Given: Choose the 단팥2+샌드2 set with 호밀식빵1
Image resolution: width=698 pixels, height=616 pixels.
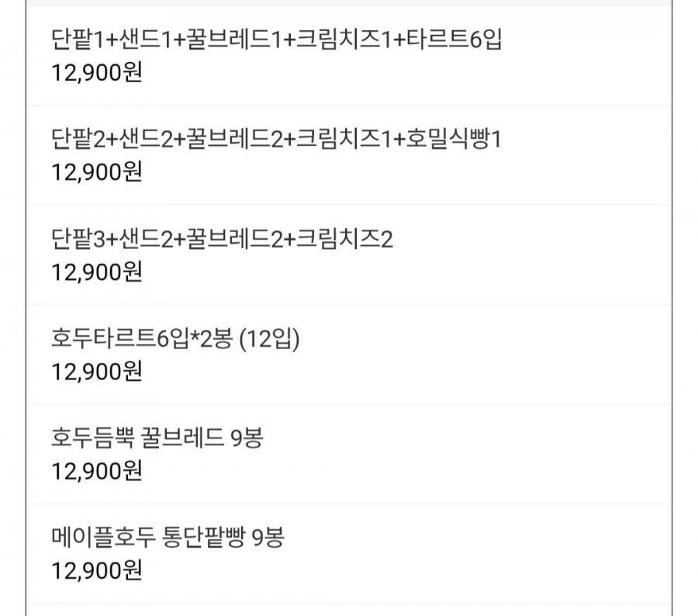Looking at the screenshot, I should tap(278, 140).
